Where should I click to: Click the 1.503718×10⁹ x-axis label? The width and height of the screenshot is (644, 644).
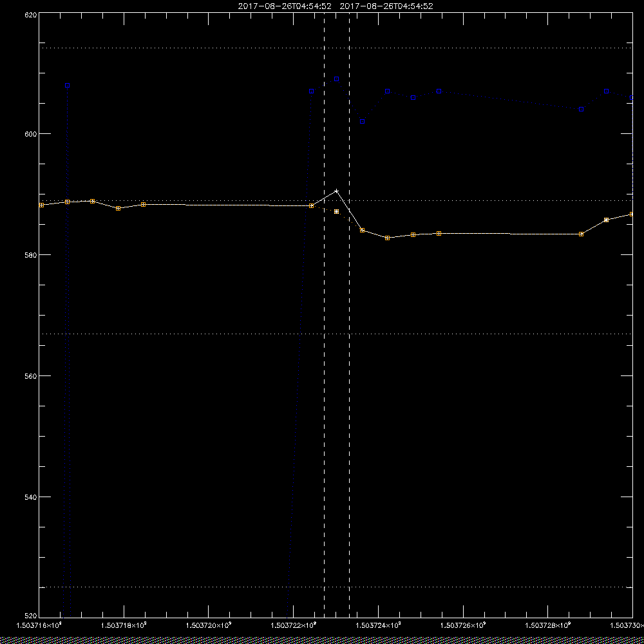pyautogui.click(x=124, y=625)
